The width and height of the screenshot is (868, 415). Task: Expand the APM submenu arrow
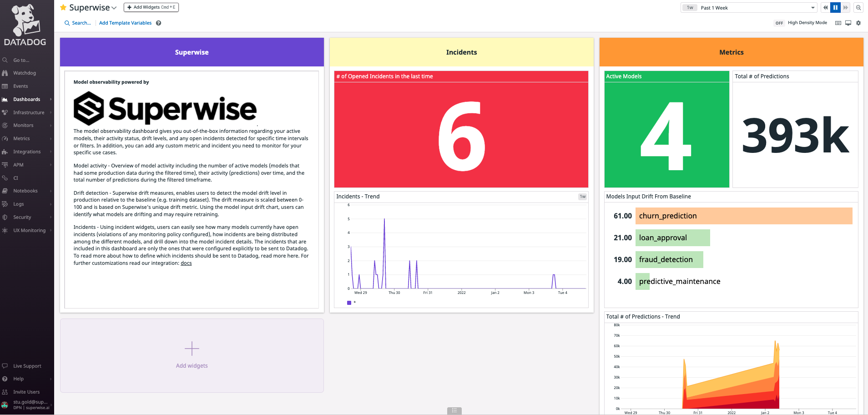point(51,165)
